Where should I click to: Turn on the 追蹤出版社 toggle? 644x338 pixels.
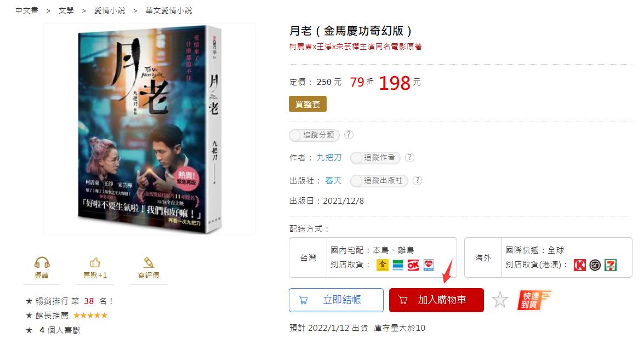[379, 181]
